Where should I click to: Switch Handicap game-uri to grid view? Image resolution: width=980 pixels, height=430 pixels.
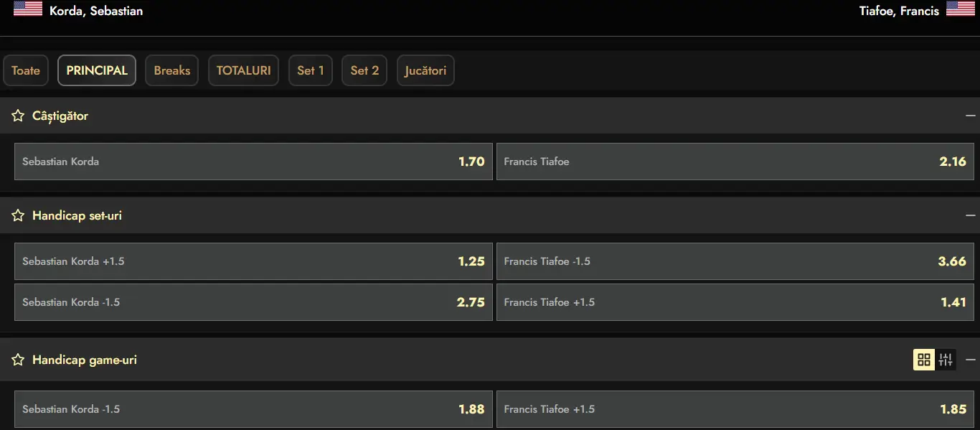pyautogui.click(x=924, y=360)
